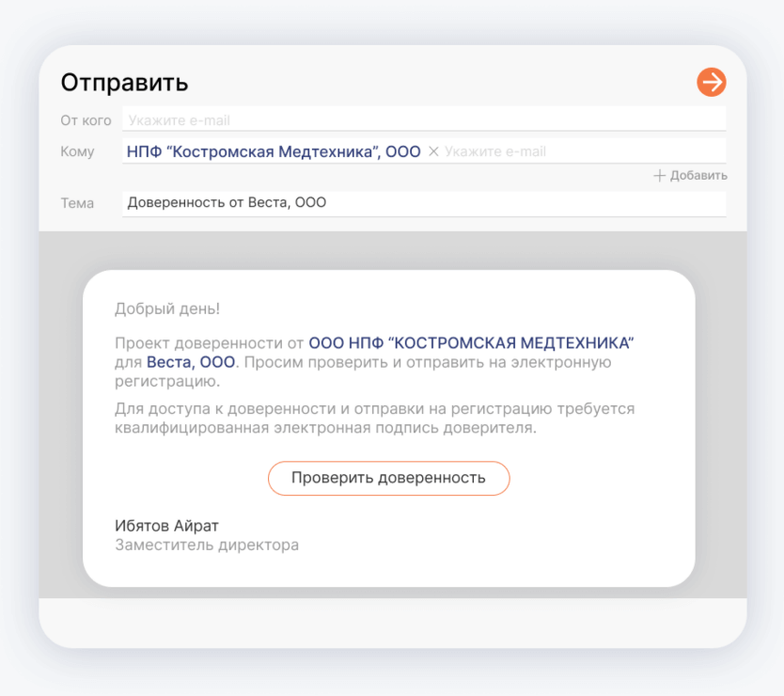Click the orange send arrow icon
This screenshot has height=696, width=784.
click(x=711, y=83)
